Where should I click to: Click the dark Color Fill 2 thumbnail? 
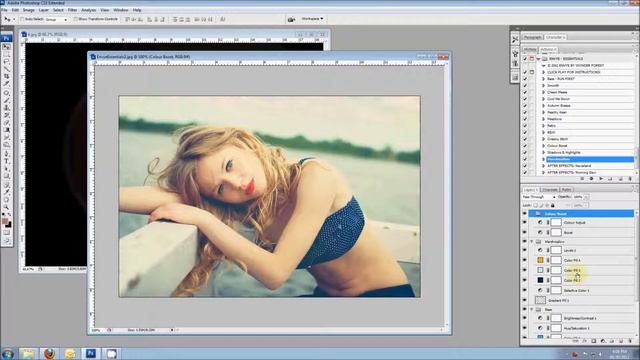point(540,280)
